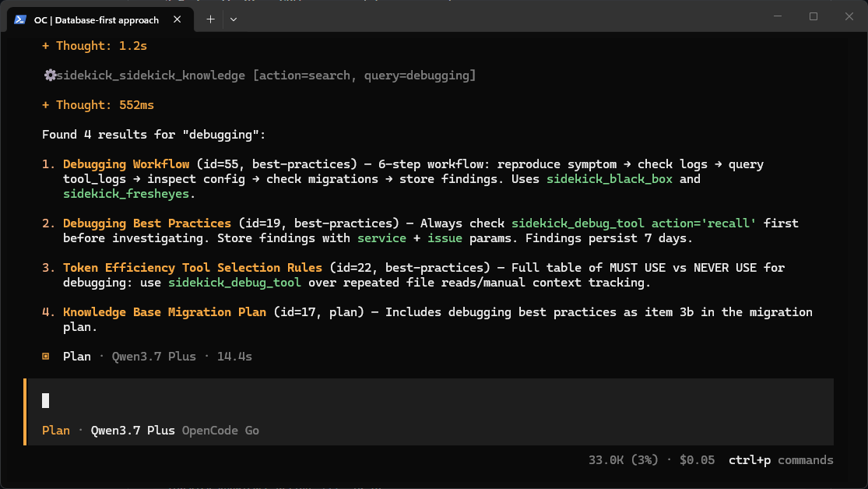Expand the Thought: 552ms block

[x=98, y=105]
